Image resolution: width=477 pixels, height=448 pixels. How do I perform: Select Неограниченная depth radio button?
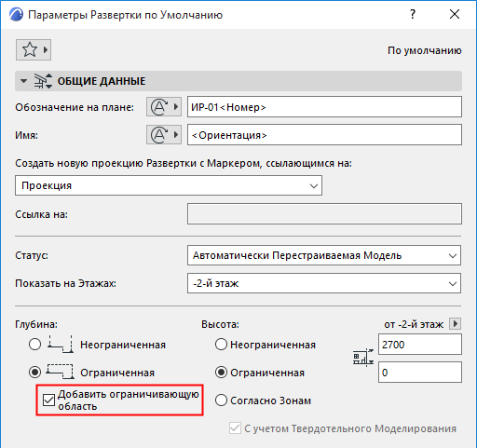pos(34,345)
